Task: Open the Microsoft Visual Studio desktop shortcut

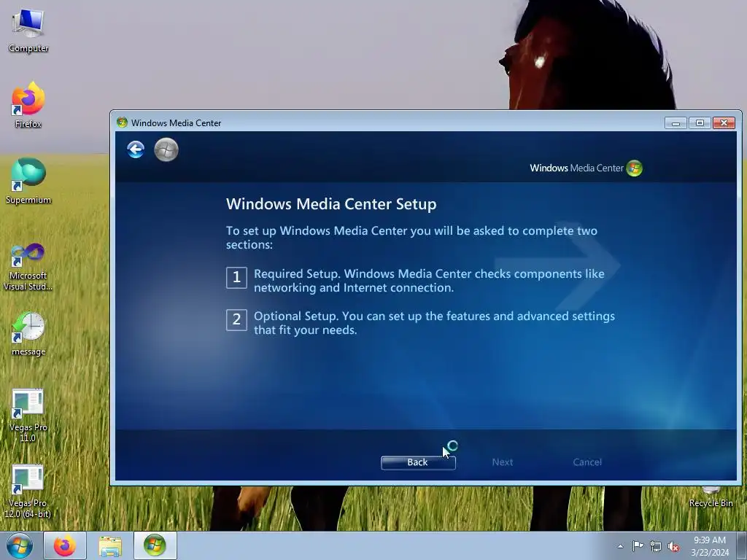Action: pos(28,267)
